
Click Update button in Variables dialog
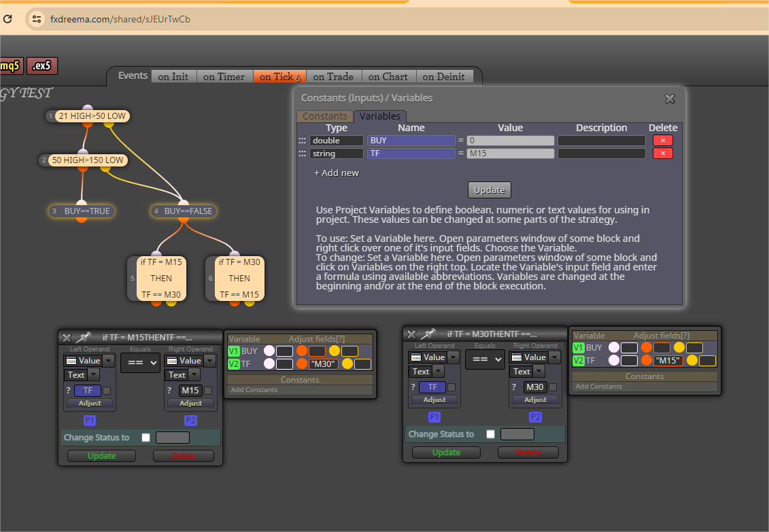point(490,190)
